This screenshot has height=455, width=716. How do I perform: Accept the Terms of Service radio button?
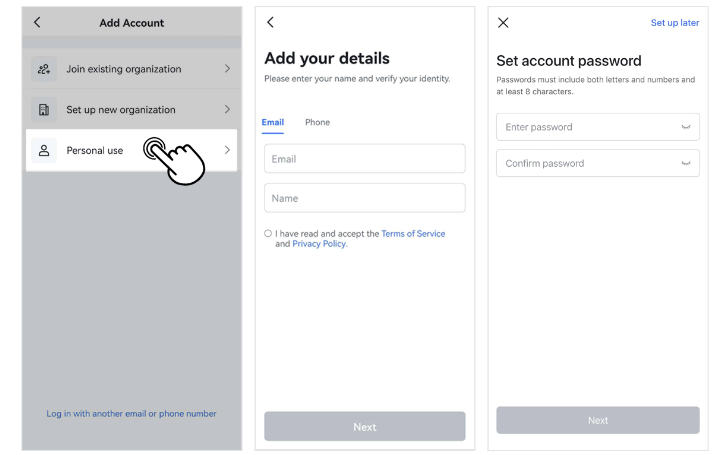pyautogui.click(x=268, y=234)
